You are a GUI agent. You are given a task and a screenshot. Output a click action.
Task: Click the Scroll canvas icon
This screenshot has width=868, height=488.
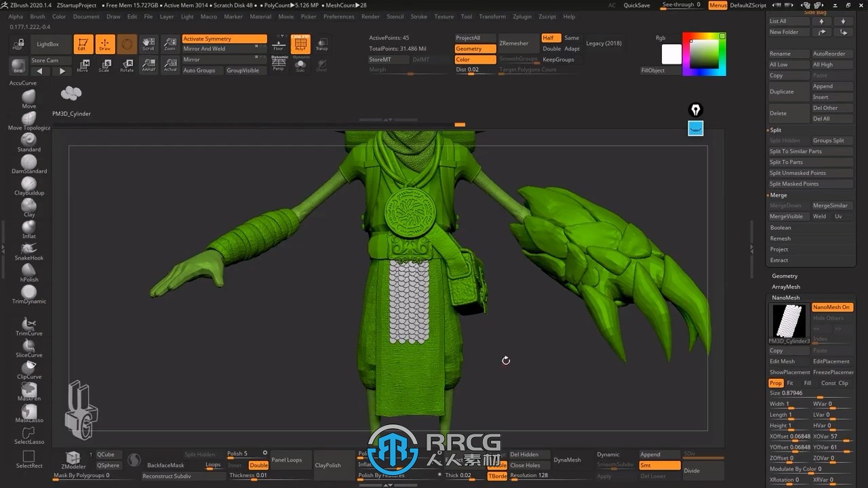[x=148, y=44]
